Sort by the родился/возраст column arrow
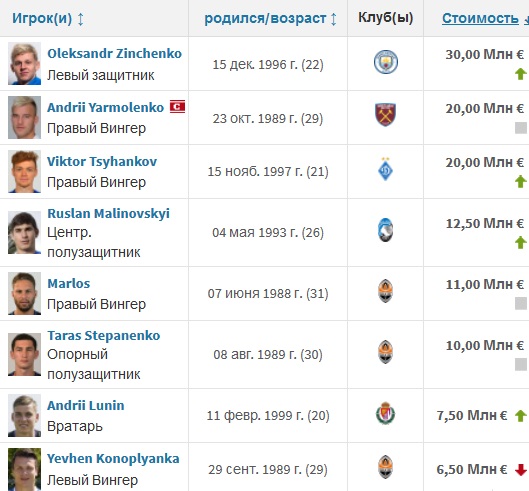Viewport: 529px width, 491px height. coord(333,19)
